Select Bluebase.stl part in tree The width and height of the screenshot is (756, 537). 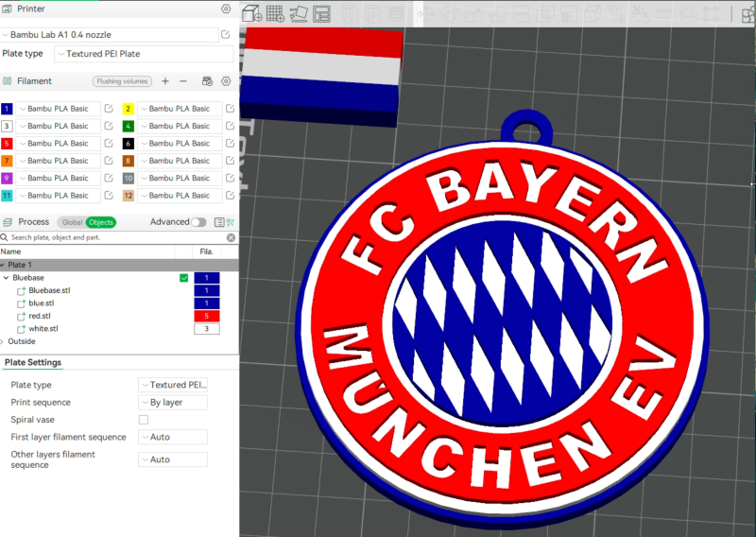[49, 290]
